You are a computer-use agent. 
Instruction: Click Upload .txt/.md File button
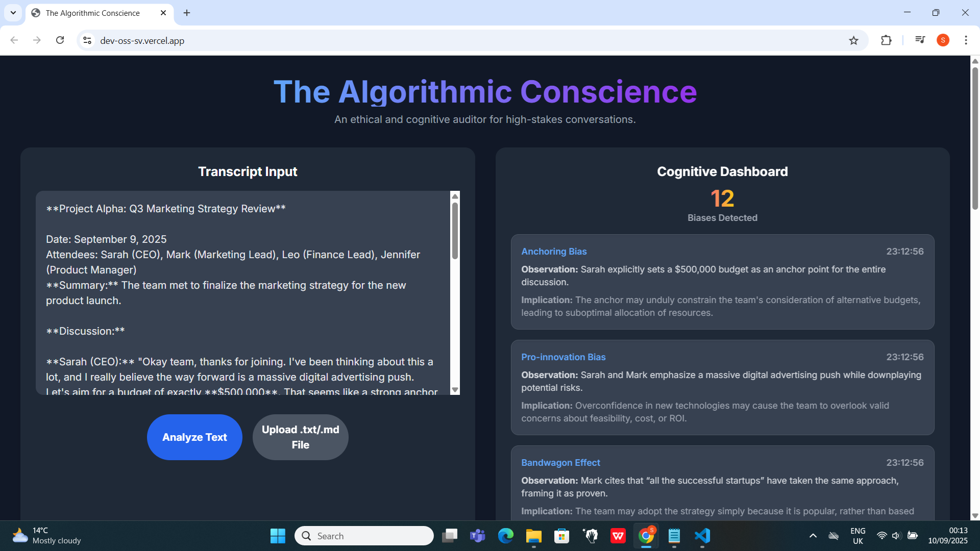(300, 437)
